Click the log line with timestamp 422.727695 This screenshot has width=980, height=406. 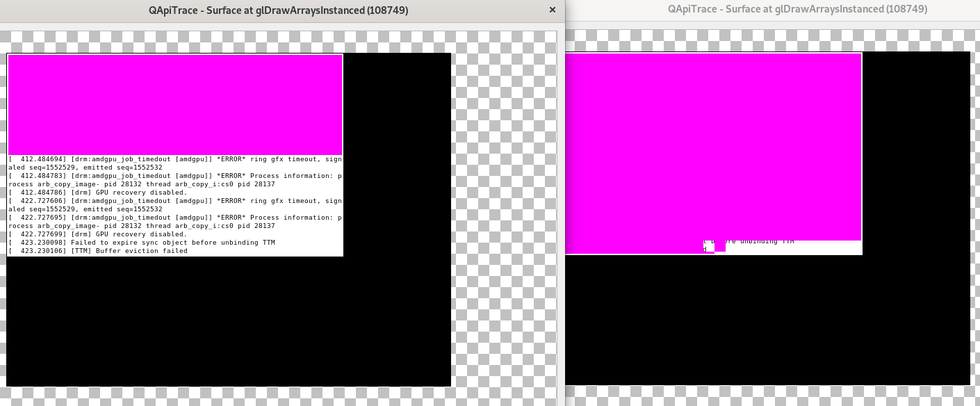pyautogui.click(x=174, y=218)
